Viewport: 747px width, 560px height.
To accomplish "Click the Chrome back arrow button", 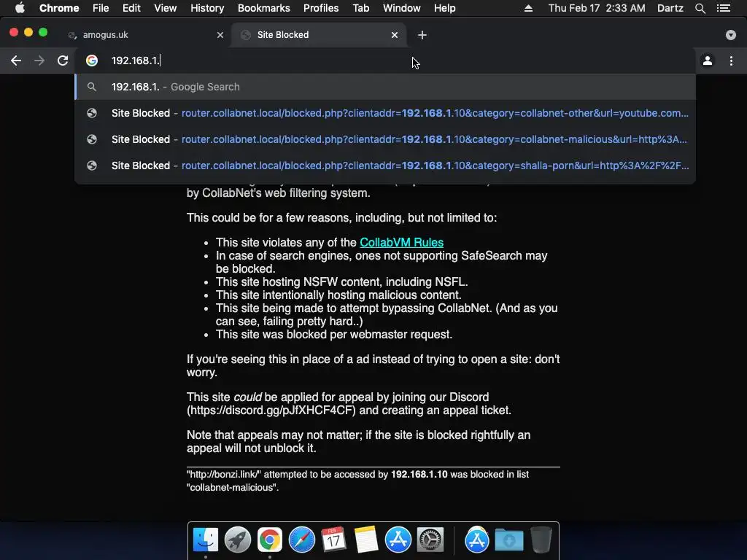I will (16, 61).
